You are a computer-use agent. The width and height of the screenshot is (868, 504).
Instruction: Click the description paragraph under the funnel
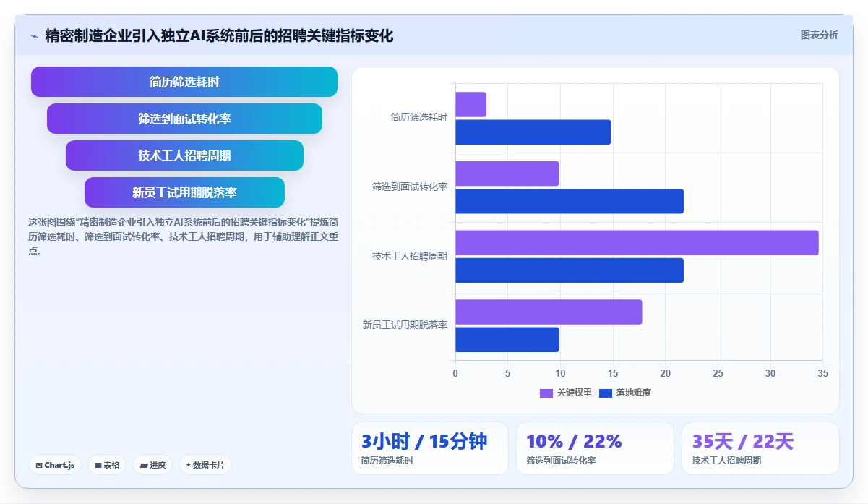(x=183, y=236)
